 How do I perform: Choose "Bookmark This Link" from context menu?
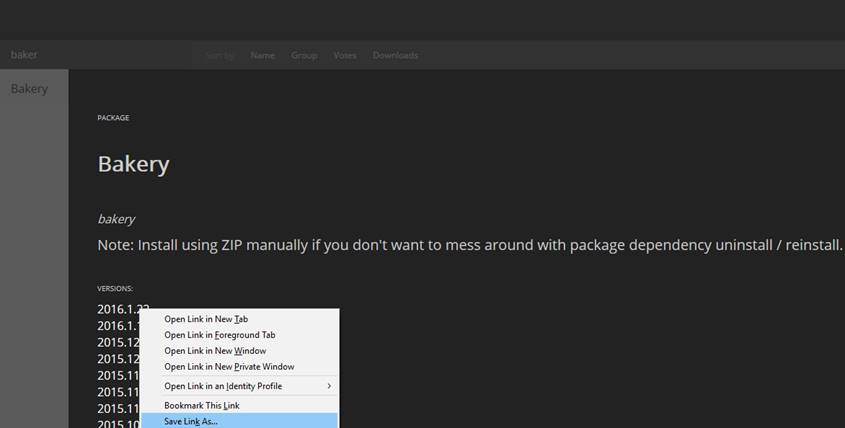[x=202, y=406]
